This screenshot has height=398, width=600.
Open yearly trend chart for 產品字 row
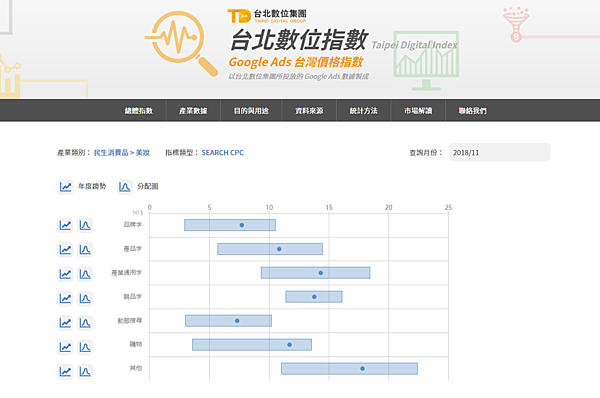65,250
